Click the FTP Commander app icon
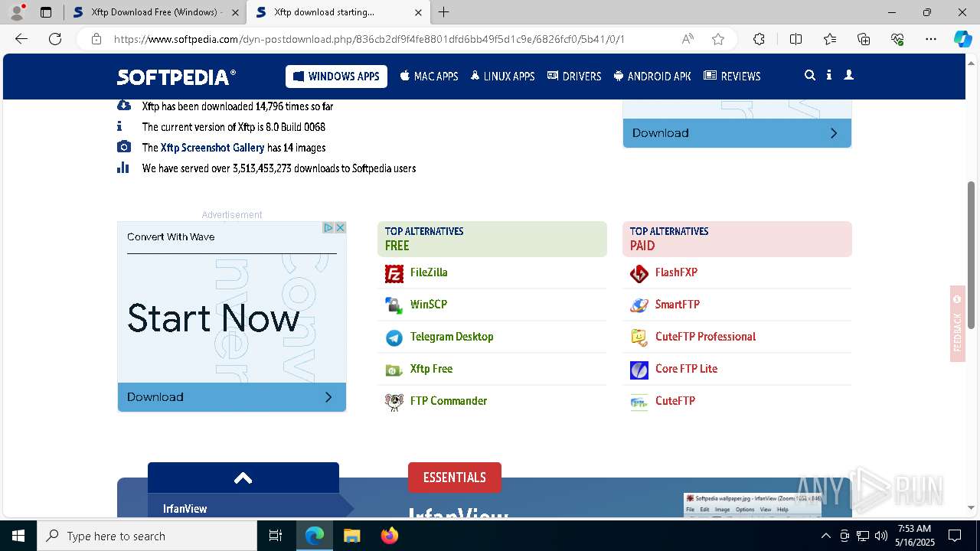980x551 pixels. tap(394, 402)
